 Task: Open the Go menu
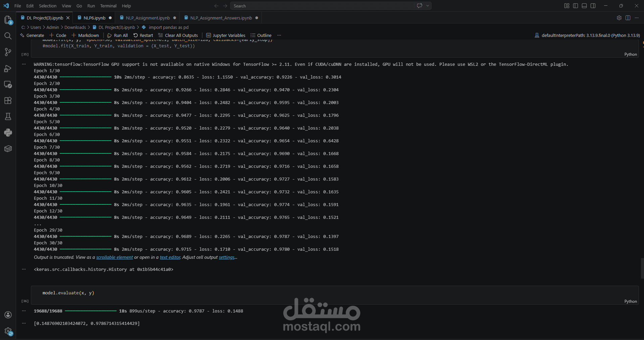(x=79, y=6)
